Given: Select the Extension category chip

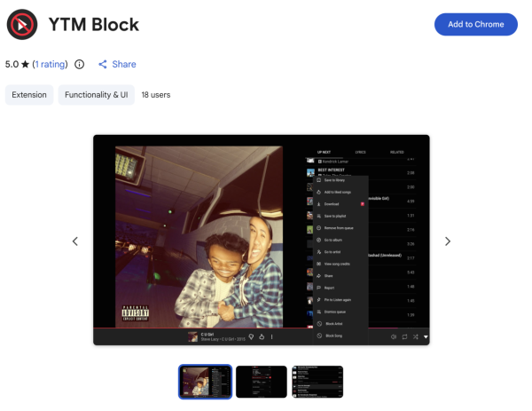Looking at the screenshot, I should tap(29, 95).
